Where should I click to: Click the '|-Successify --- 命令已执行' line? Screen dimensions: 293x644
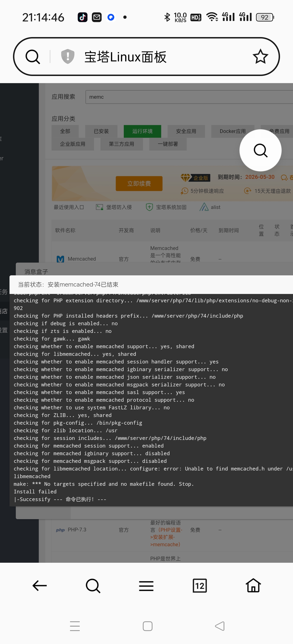point(60,499)
